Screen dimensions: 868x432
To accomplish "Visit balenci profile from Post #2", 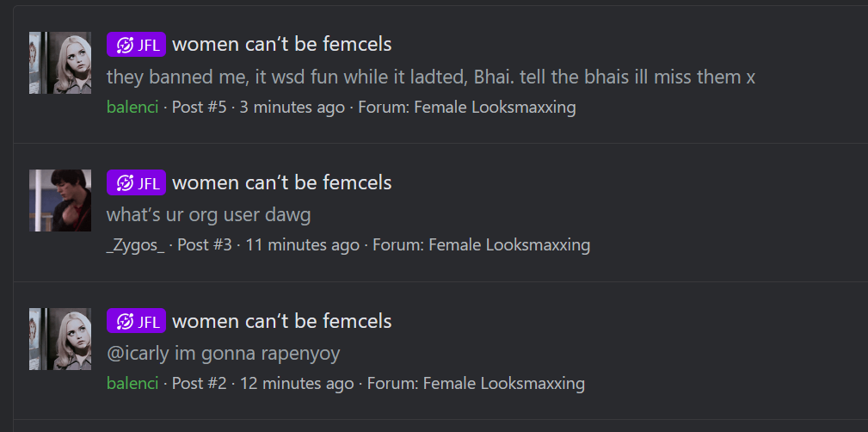I will pyautogui.click(x=132, y=383).
